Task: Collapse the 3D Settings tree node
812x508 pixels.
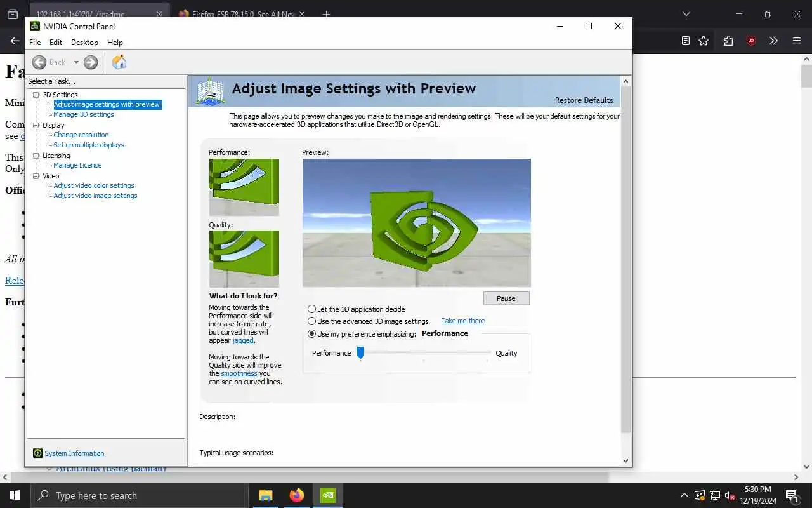Action: [x=37, y=95]
